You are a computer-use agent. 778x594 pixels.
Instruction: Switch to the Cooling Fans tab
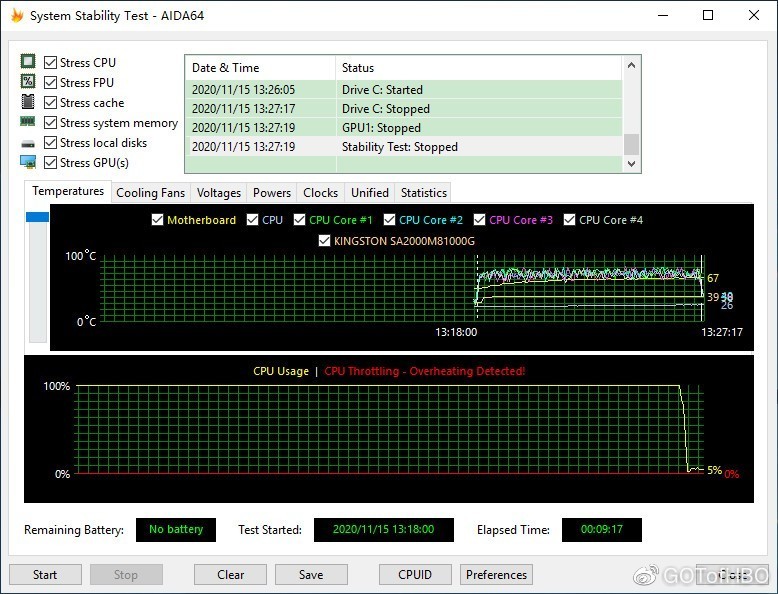coord(151,193)
